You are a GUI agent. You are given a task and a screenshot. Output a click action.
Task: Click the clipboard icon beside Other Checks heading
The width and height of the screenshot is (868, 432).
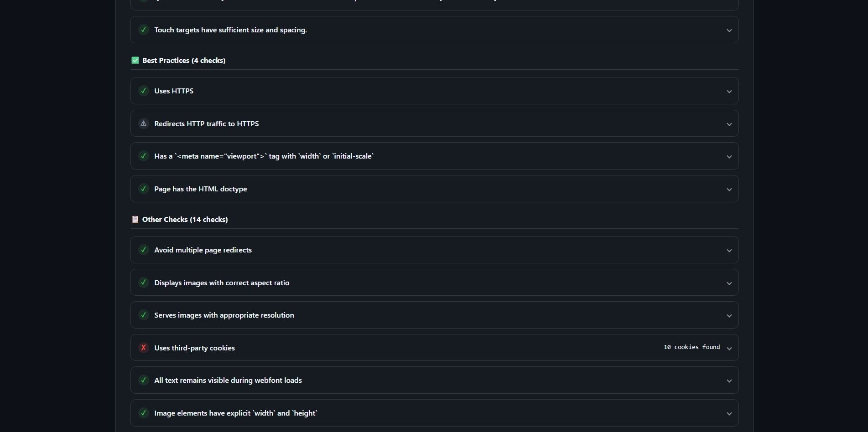(x=135, y=220)
